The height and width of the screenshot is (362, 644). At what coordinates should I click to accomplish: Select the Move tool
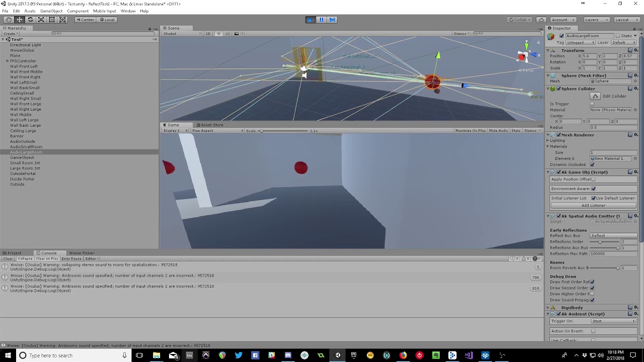point(20,20)
